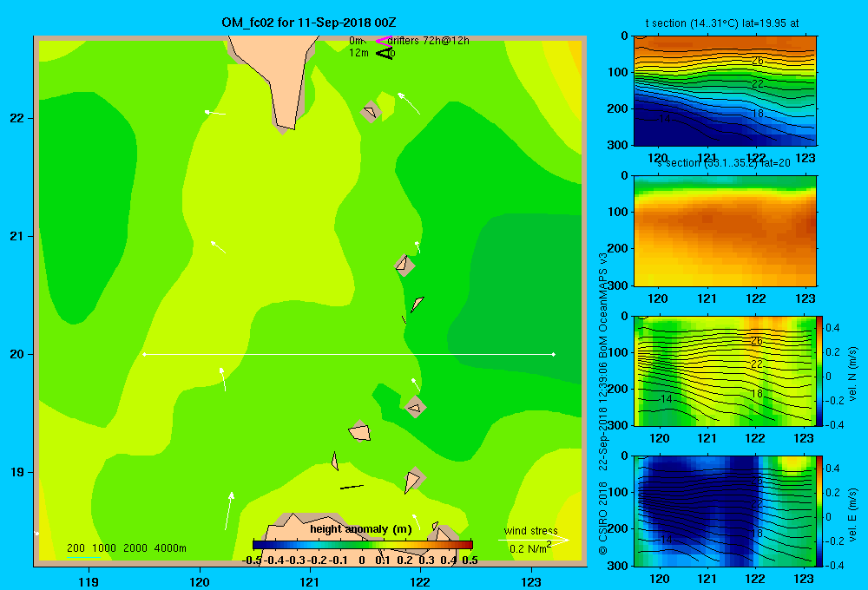Click the '-0.5' value on the height anomaly scale

252,560
